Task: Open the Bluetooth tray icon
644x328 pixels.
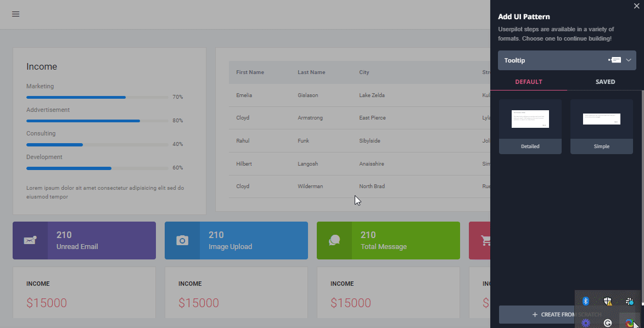Action: (x=586, y=301)
